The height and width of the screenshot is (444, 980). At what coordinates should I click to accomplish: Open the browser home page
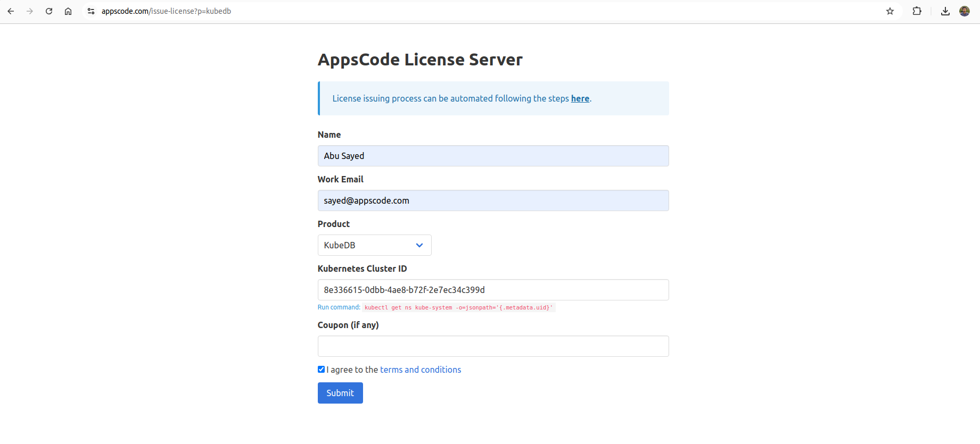point(68,11)
